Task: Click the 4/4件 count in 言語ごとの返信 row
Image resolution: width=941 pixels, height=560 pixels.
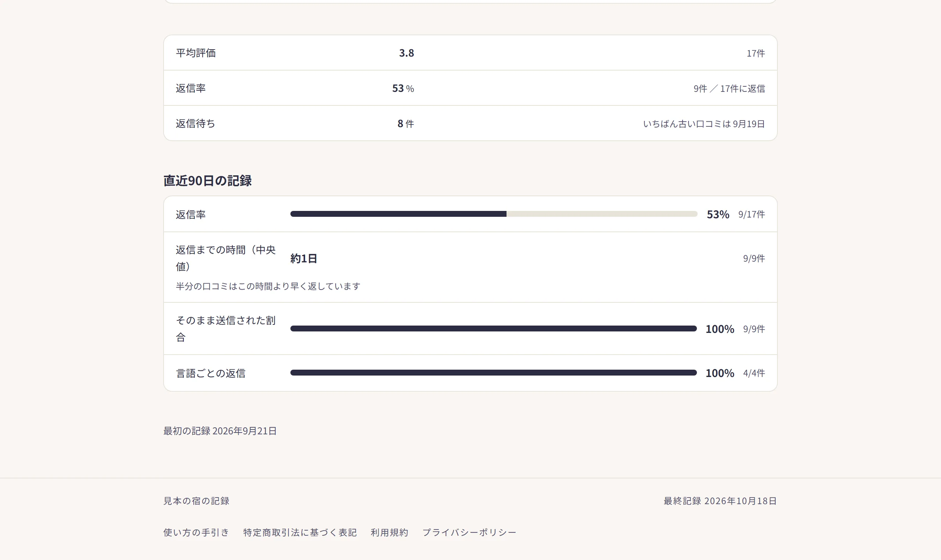Action: coord(754,373)
